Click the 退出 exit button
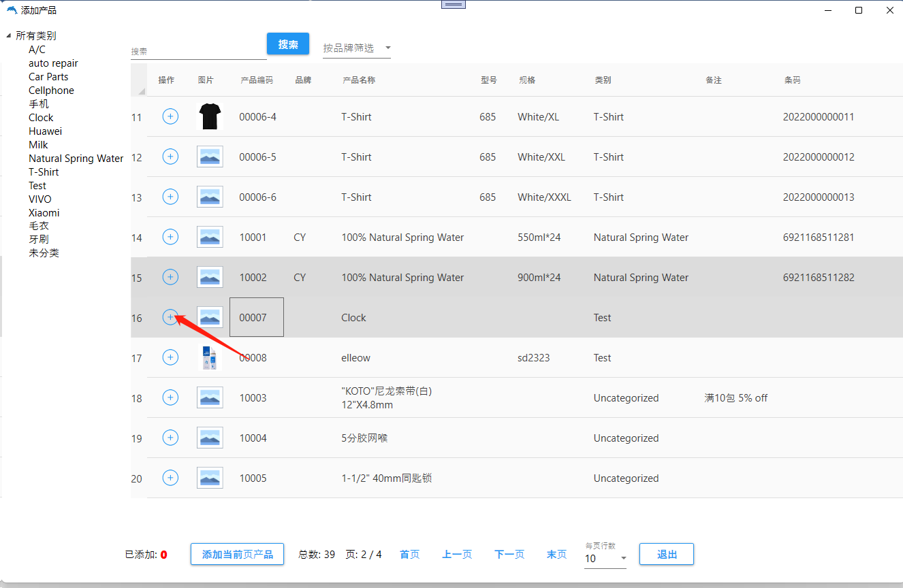 (x=666, y=555)
